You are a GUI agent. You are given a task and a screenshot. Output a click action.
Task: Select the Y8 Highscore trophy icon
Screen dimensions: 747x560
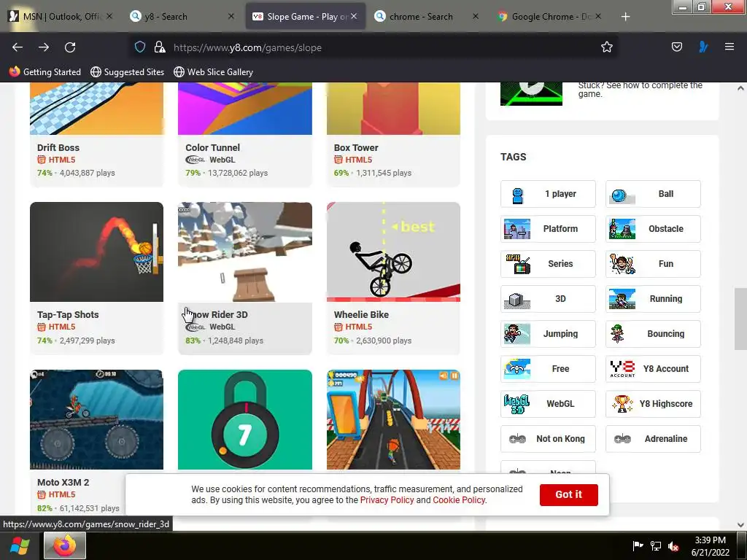(x=622, y=404)
